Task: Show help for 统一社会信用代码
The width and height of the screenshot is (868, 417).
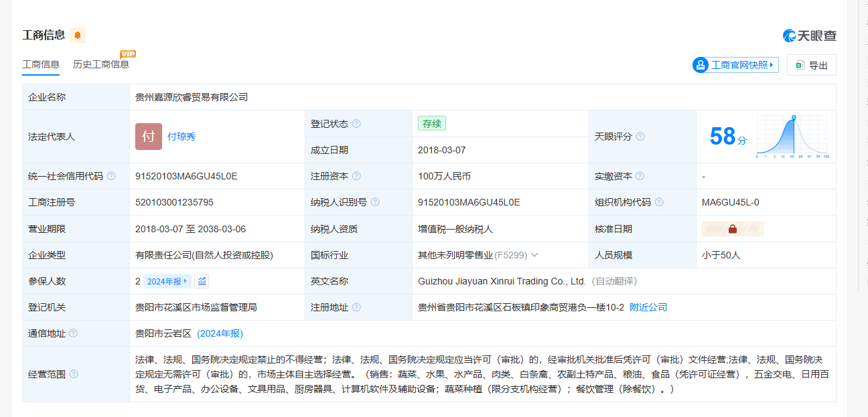Action: coord(111,176)
